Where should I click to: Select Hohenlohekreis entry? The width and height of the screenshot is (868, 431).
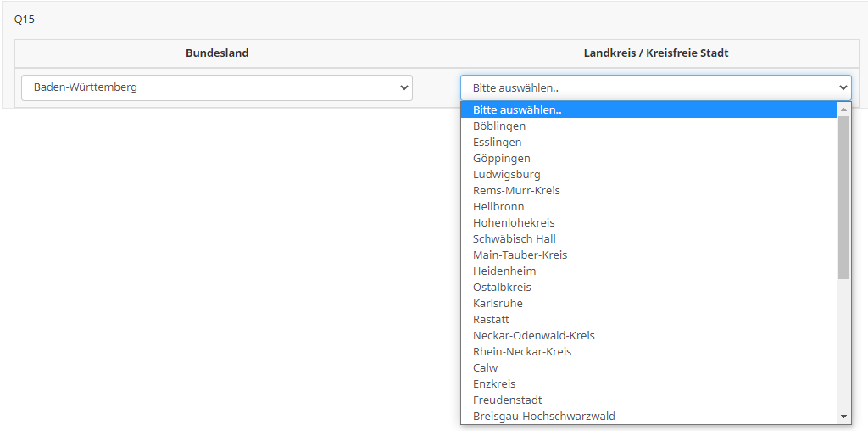[514, 223]
